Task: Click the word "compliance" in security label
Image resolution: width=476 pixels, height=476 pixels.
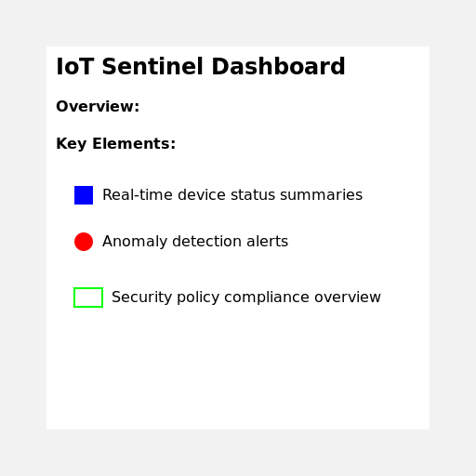Action: [267, 297]
